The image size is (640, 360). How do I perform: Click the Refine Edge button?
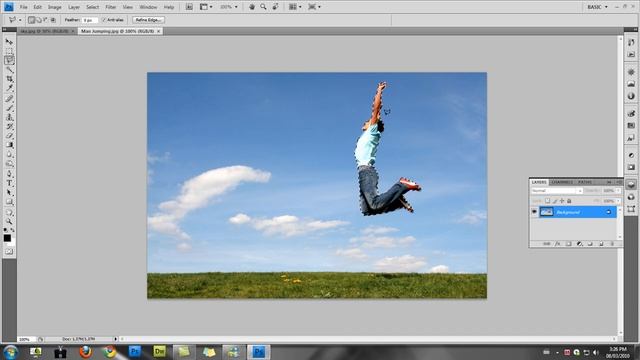tap(149, 20)
